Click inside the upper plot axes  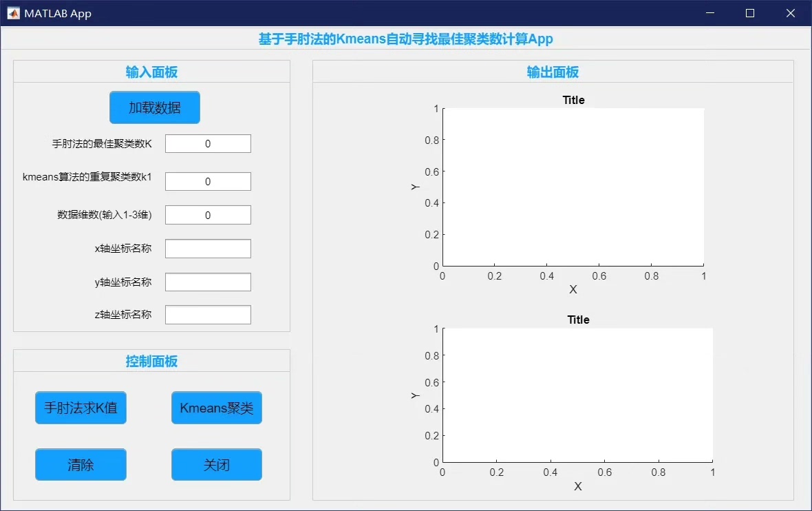(573, 187)
